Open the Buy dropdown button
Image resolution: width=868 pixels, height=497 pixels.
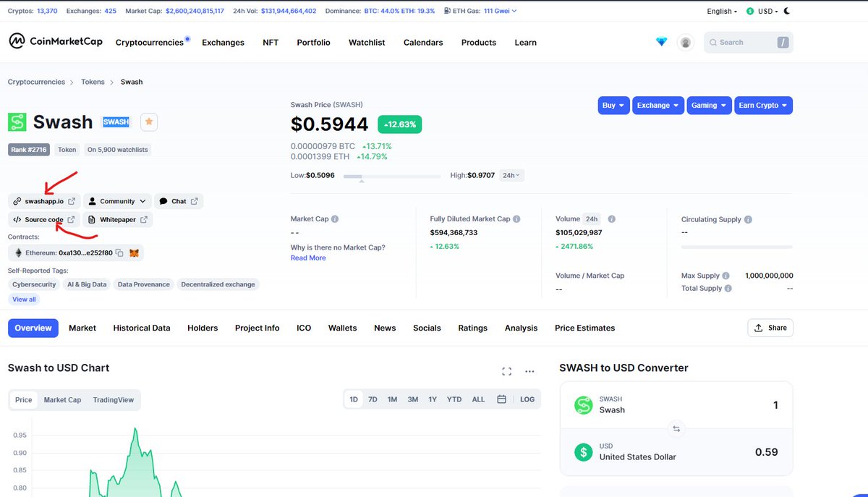pyautogui.click(x=614, y=106)
